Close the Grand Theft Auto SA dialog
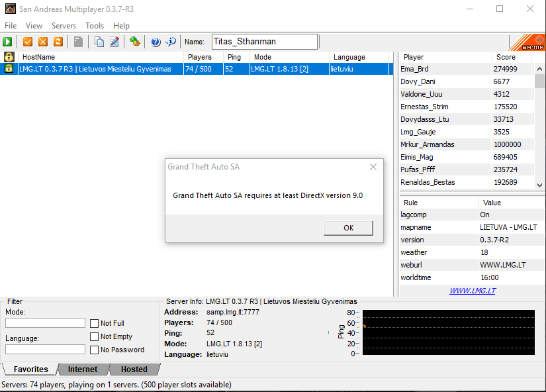Screen dimensions: 546x392 click(x=373, y=167)
